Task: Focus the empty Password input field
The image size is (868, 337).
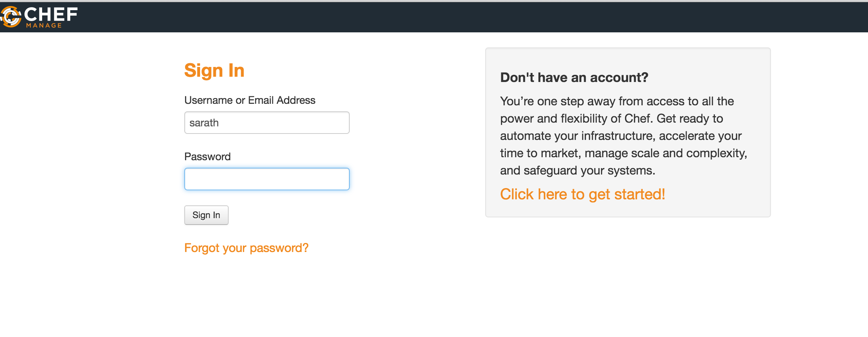Action: tap(267, 179)
